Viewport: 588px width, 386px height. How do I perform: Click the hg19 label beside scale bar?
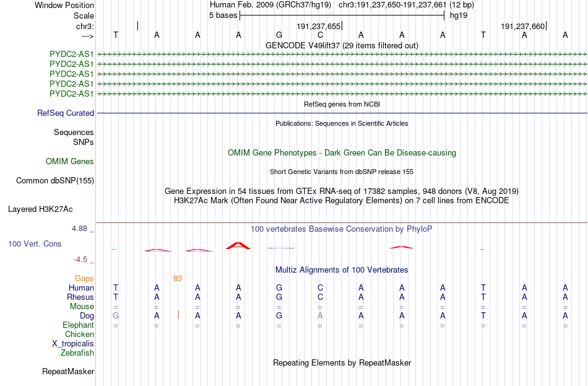[x=459, y=15]
